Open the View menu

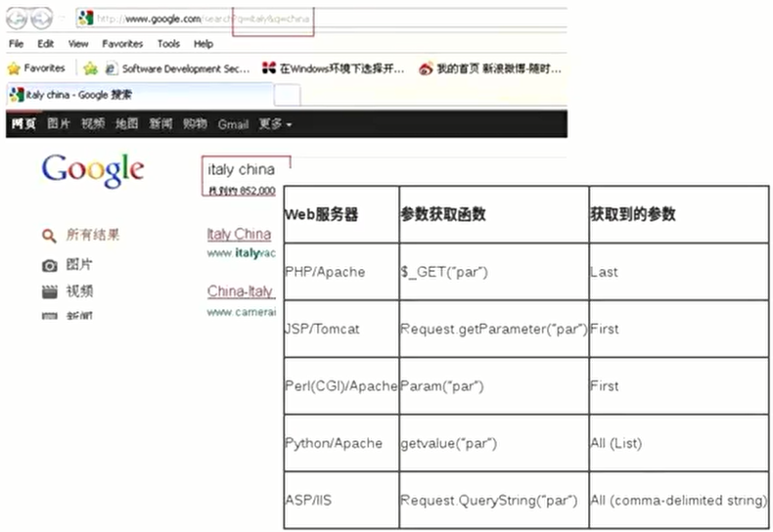click(x=78, y=44)
